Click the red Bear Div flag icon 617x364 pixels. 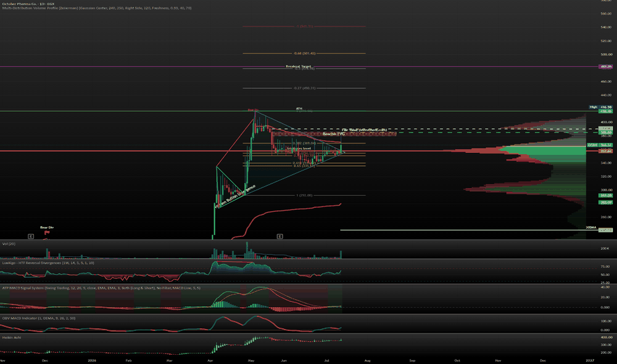[47, 232]
